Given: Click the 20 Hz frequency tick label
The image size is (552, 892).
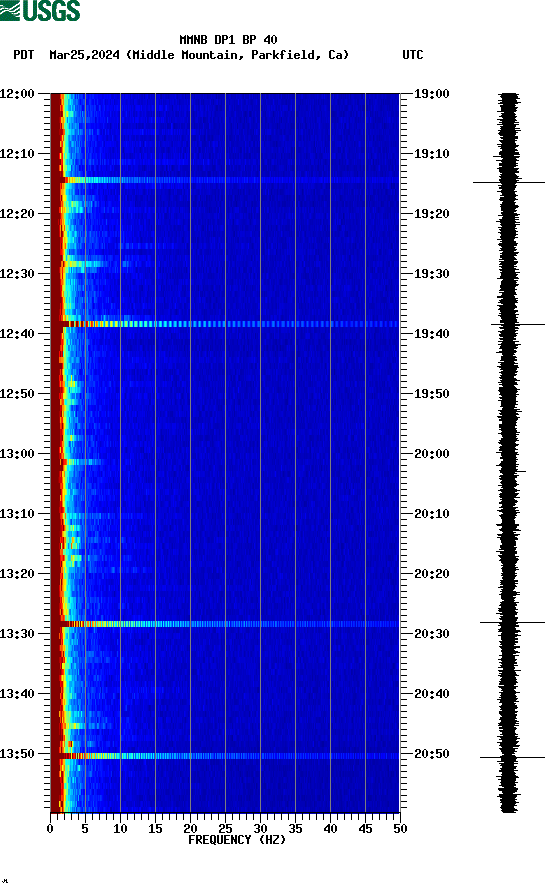Looking at the screenshot, I should 190,829.
